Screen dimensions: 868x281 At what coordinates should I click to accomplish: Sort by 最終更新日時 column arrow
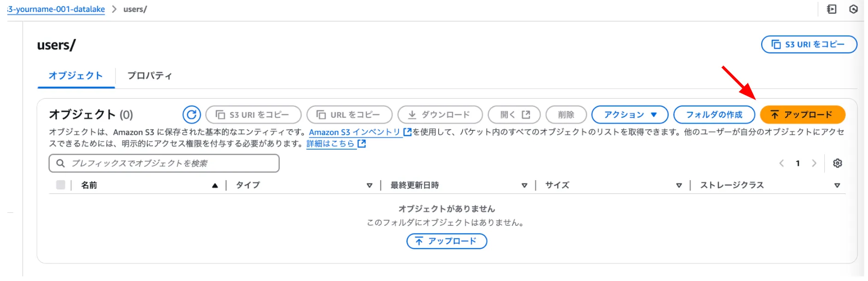click(524, 185)
